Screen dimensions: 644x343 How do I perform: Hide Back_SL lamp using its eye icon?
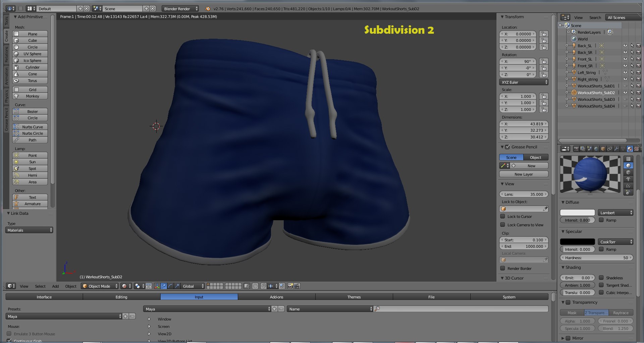click(x=625, y=46)
